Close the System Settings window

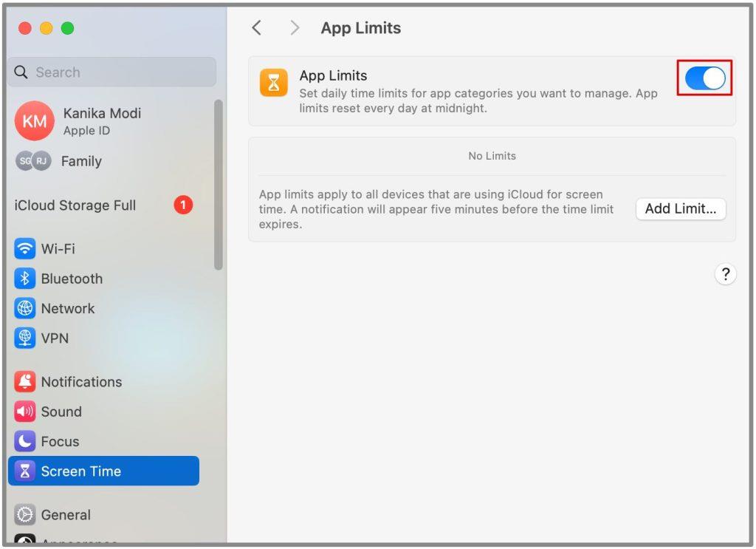[25, 29]
